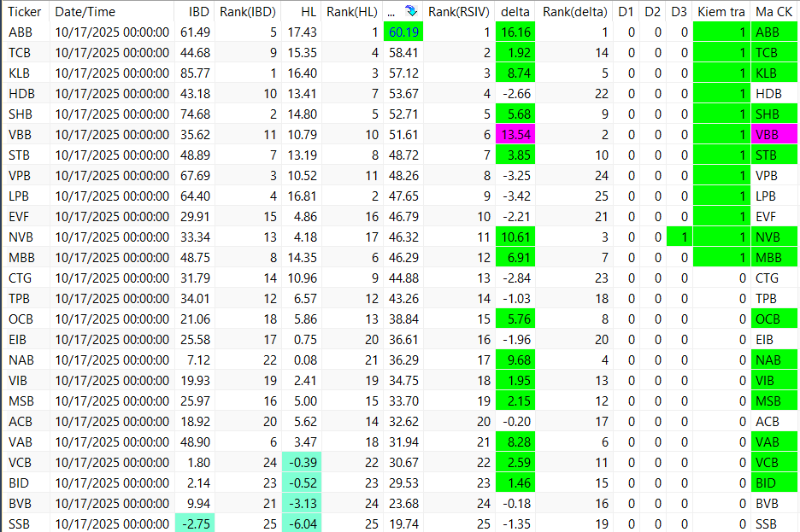Click ticker TCB in the Ticker column
This screenshot has width=800, height=532.
coord(20,52)
